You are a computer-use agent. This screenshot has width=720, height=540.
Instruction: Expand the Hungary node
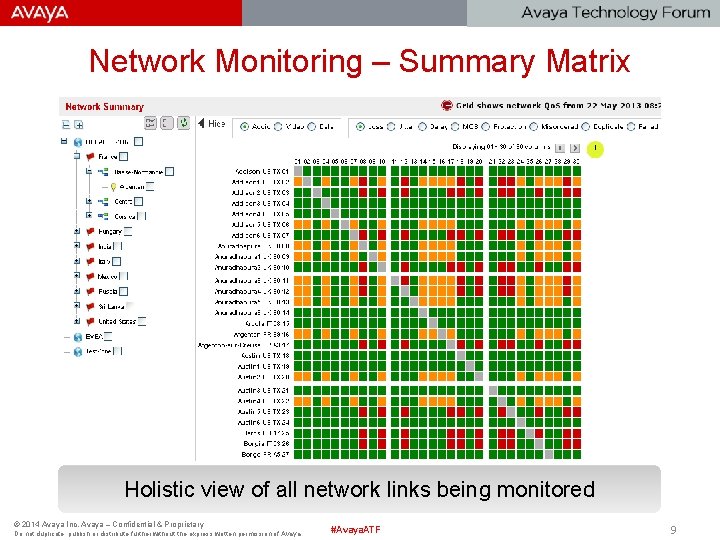pyautogui.click(x=77, y=231)
